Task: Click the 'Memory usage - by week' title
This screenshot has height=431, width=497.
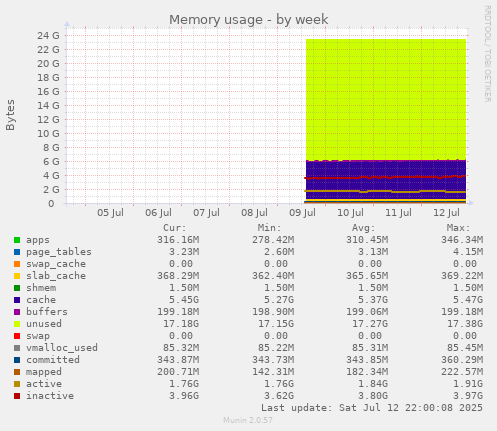Action: [x=249, y=20]
